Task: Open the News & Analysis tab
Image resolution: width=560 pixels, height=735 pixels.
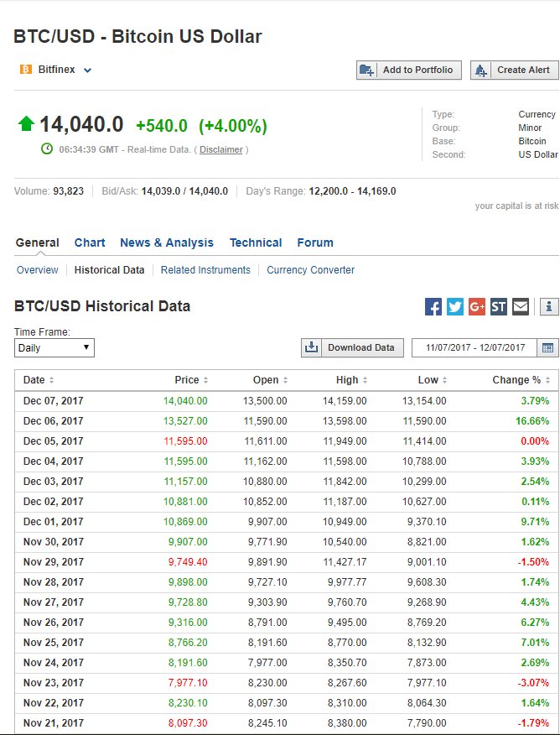Action: (x=167, y=242)
